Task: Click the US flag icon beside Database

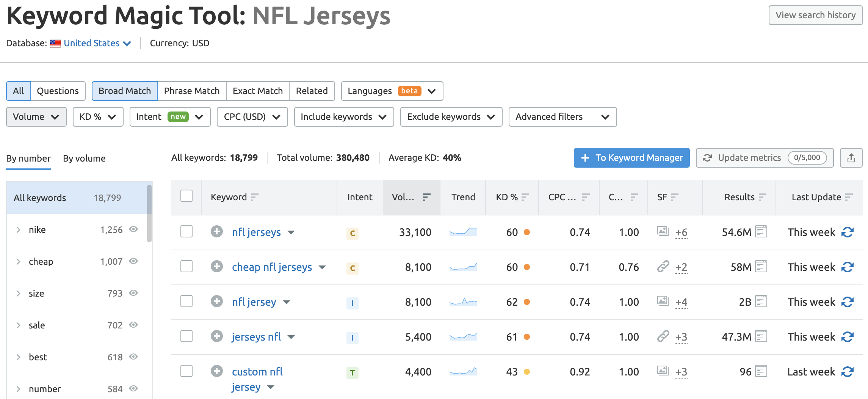Action: [55, 43]
